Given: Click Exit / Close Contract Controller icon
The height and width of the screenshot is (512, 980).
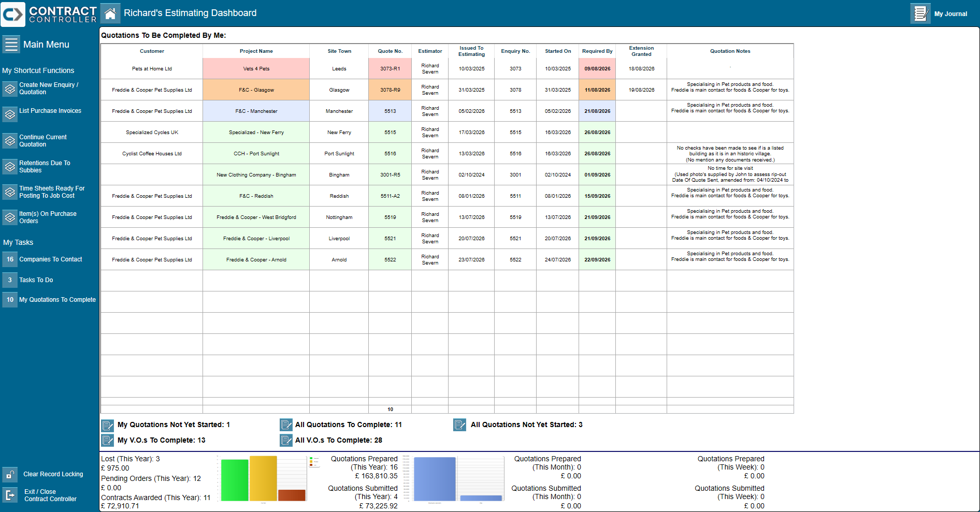Looking at the screenshot, I should pos(10,495).
